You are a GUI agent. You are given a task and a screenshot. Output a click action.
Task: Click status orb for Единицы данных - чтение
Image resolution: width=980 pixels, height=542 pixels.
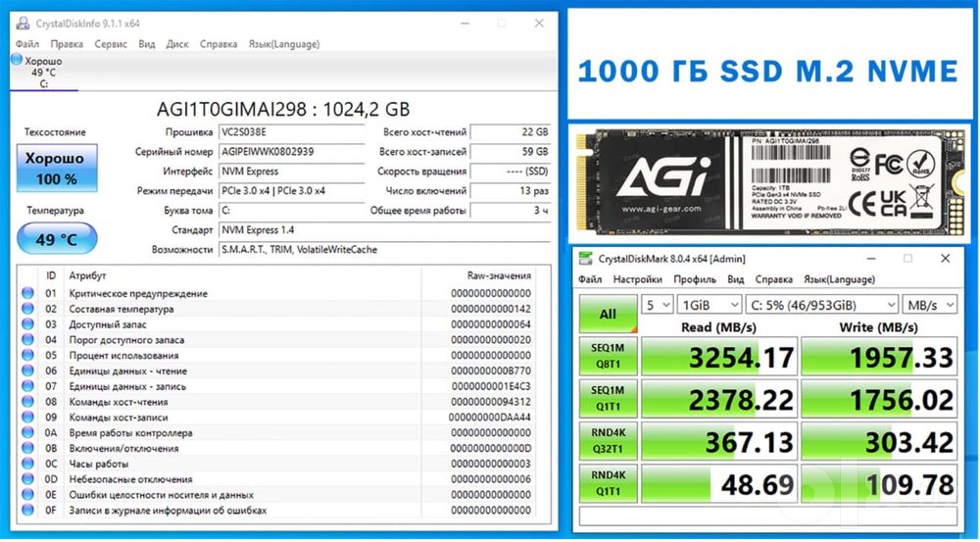pyautogui.click(x=27, y=370)
